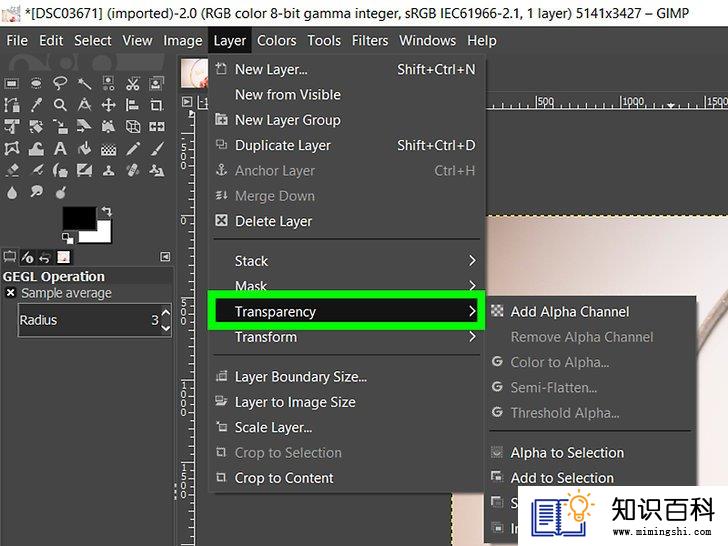Select the Crop tool
Image resolution: width=728 pixels, height=546 pixels.
click(156, 105)
